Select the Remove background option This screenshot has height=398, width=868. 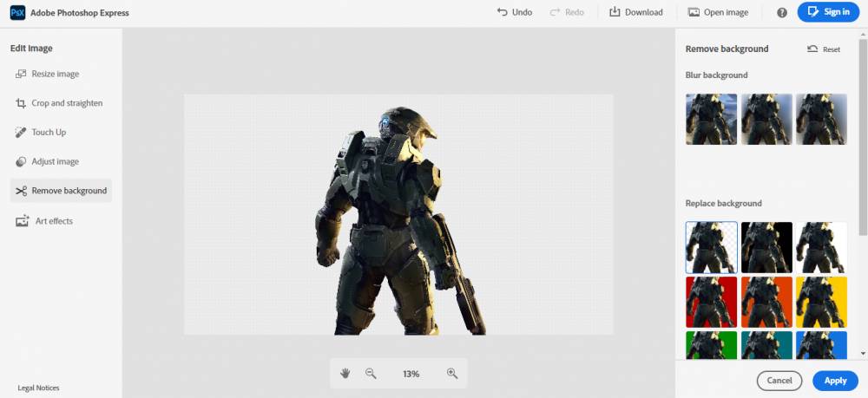point(61,191)
